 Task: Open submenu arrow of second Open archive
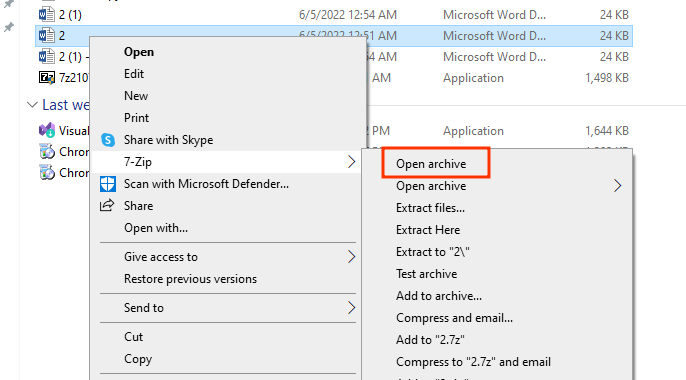coord(617,186)
